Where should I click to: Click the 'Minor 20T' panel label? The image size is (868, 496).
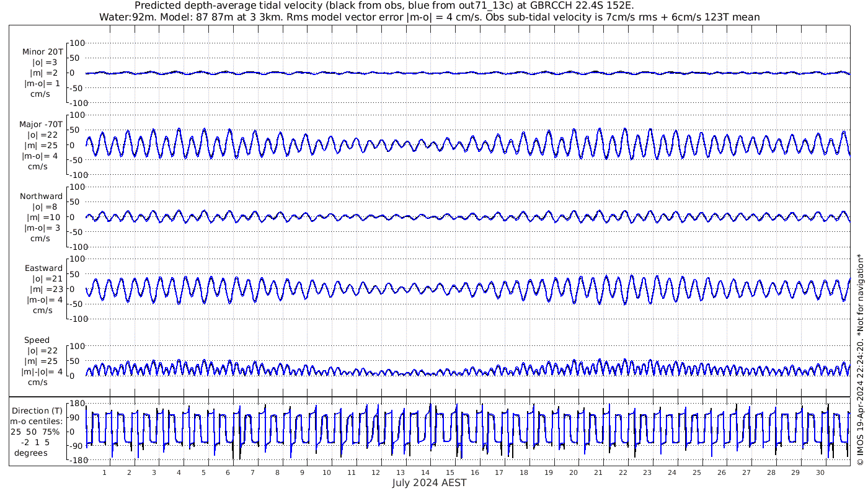point(42,51)
